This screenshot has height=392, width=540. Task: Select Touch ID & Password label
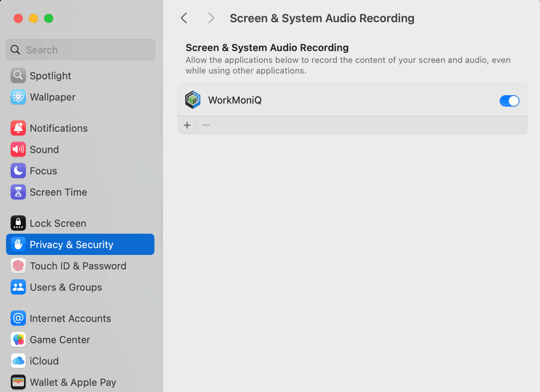click(78, 266)
